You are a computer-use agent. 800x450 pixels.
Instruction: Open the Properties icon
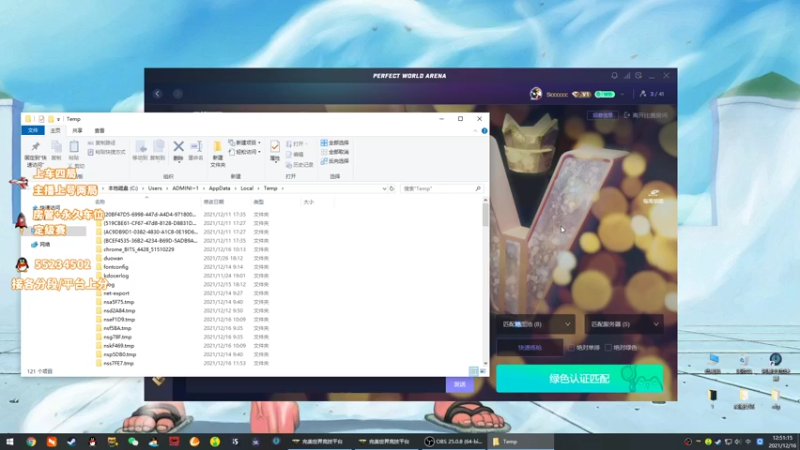[275, 151]
